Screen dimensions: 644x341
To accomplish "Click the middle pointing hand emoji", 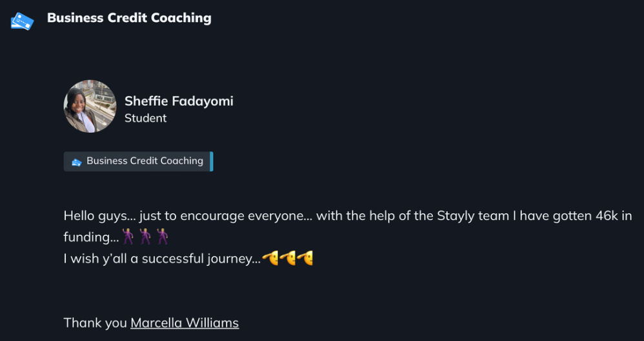I will (288, 259).
